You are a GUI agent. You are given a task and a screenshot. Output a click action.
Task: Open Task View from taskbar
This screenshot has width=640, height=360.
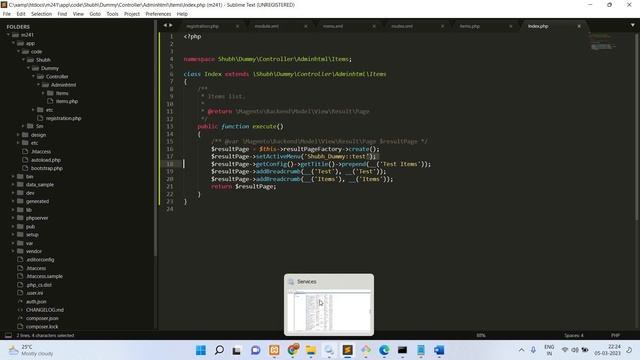coord(237,350)
